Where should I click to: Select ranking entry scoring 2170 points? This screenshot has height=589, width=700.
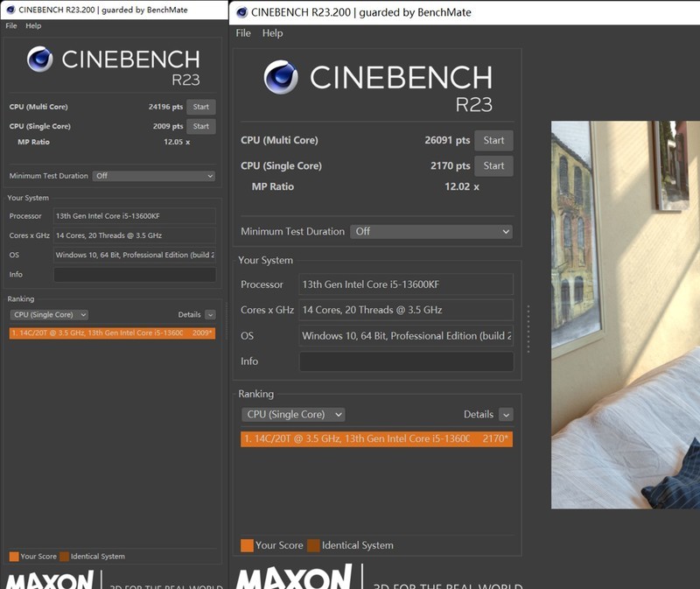pos(376,438)
